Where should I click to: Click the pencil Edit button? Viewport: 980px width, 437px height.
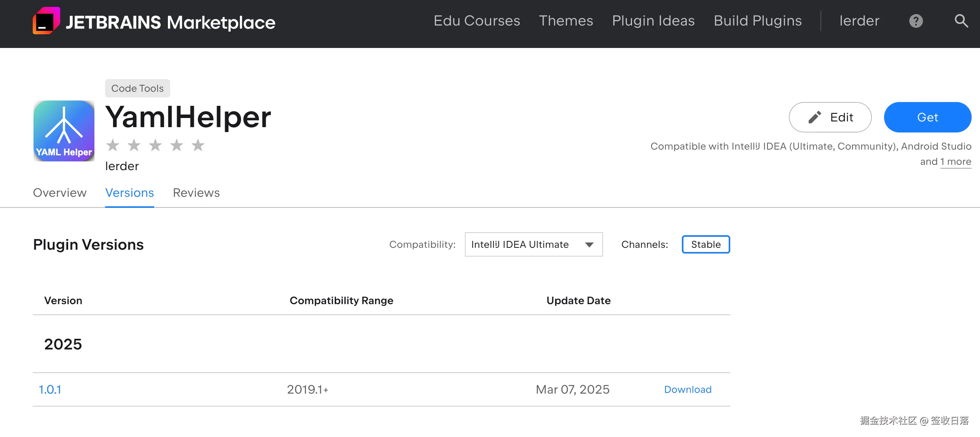click(x=830, y=117)
